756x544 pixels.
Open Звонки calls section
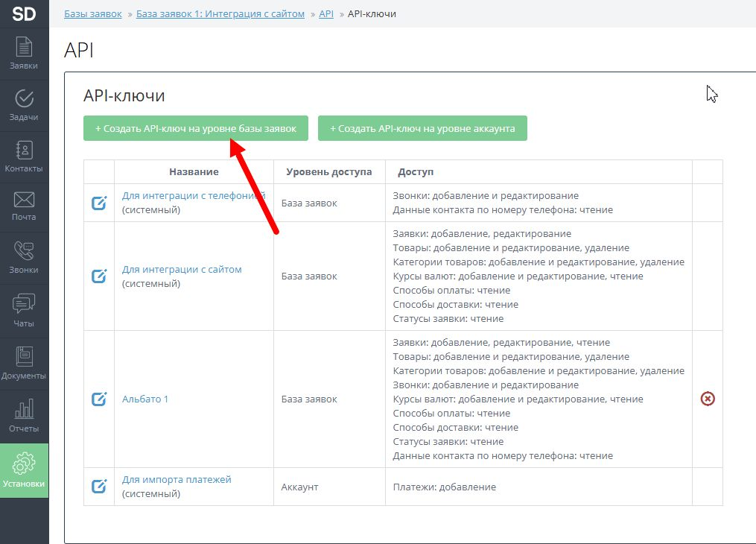[x=24, y=258]
